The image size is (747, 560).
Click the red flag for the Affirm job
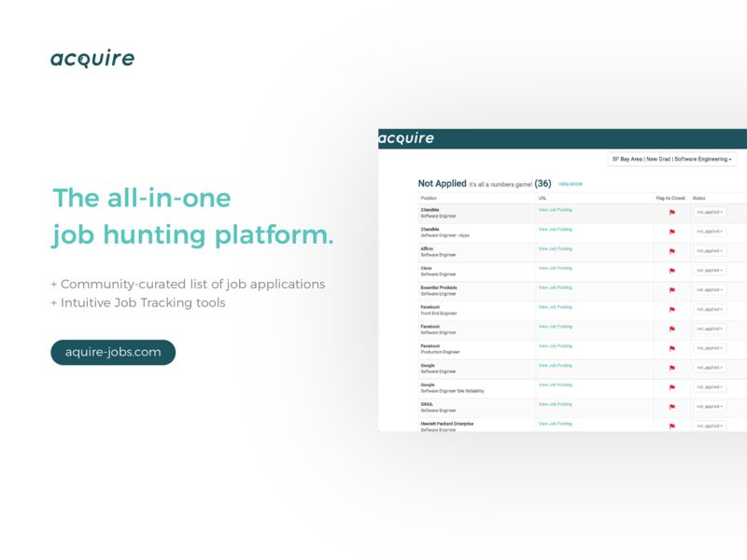tap(671, 251)
